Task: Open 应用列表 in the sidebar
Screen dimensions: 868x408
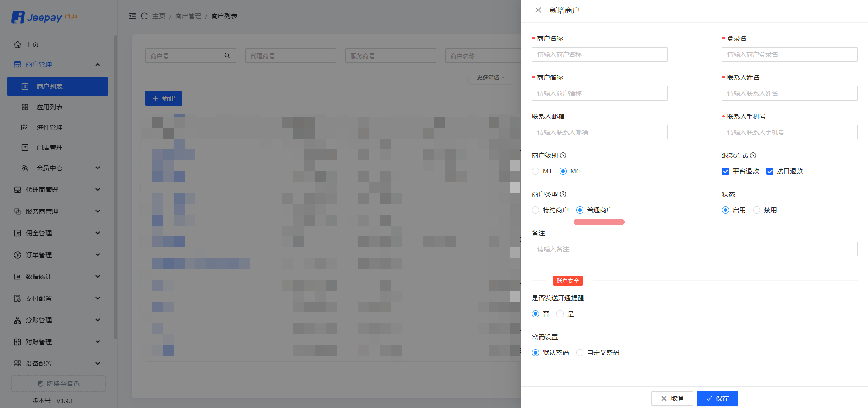Action: [x=49, y=107]
